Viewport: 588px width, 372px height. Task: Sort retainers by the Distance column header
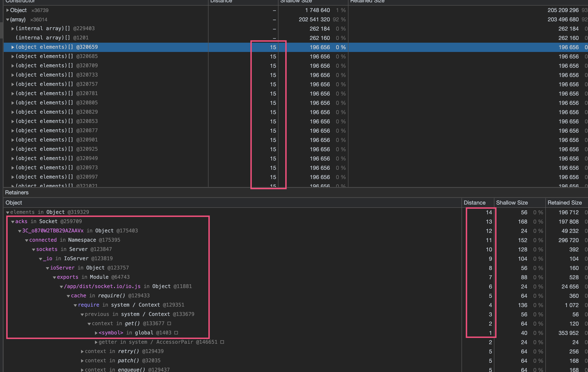[x=474, y=203]
